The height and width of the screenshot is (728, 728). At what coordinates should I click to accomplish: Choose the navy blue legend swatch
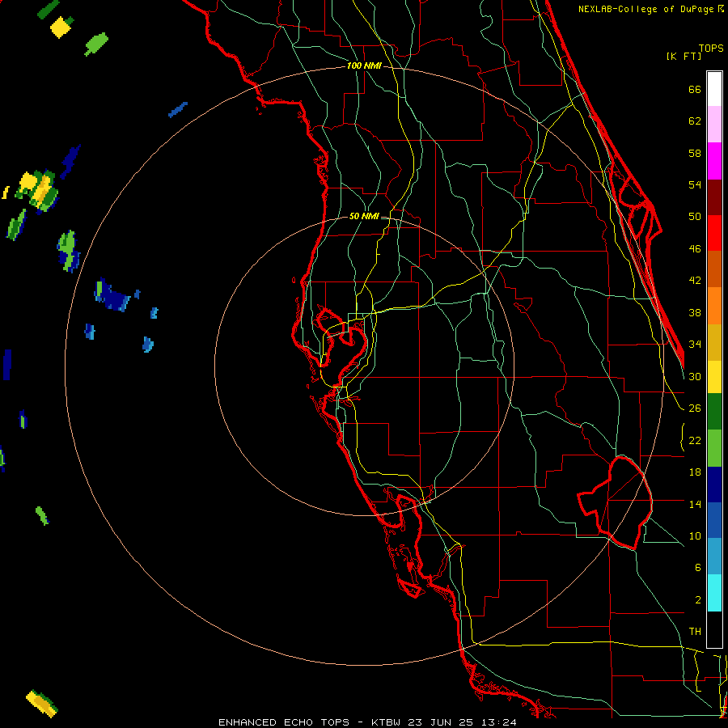[x=714, y=485]
